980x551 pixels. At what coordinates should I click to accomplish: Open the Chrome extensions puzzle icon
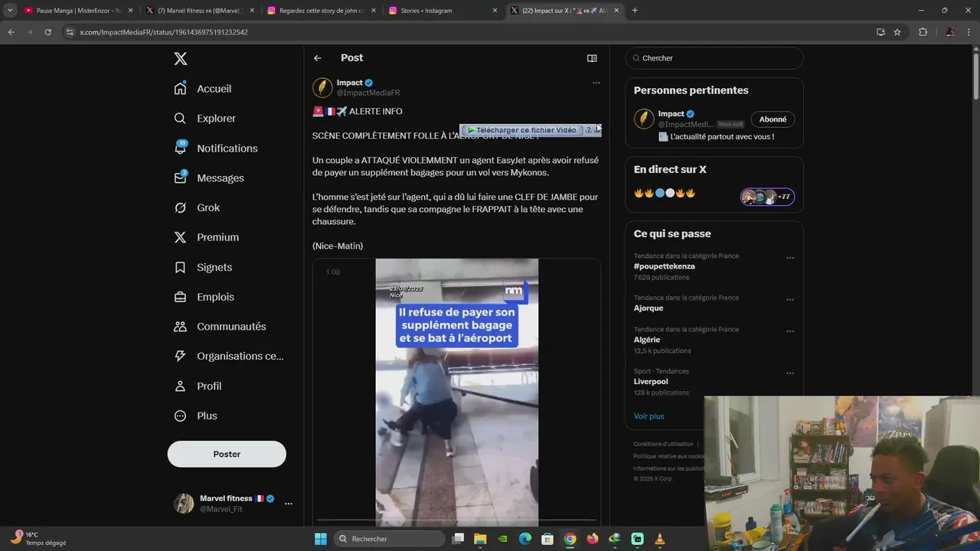pos(923,32)
